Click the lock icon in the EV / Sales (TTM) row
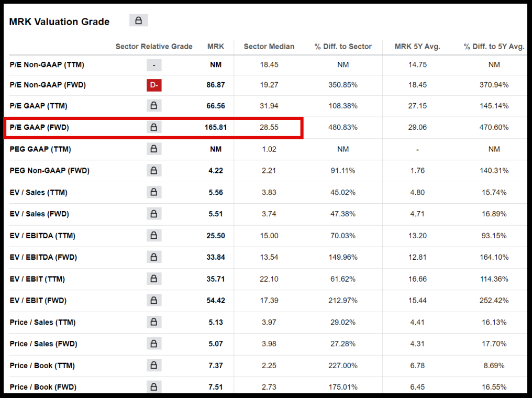 [154, 192]
